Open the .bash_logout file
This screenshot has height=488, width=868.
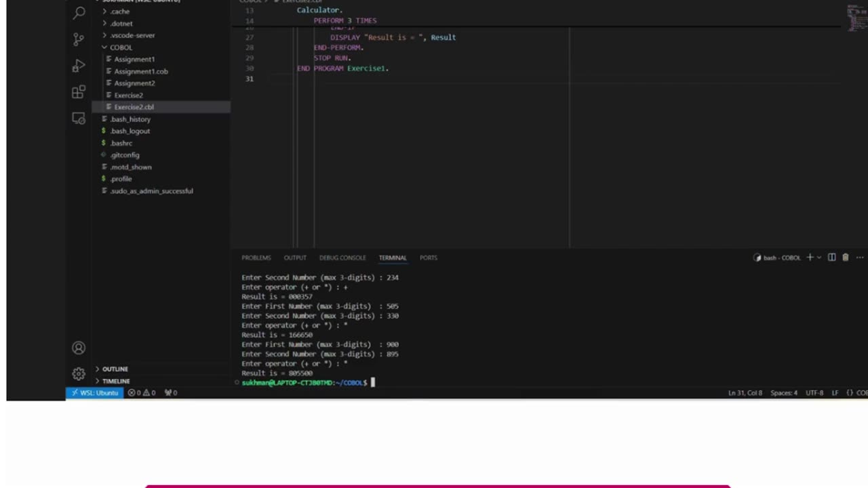[x=130, y=131]
